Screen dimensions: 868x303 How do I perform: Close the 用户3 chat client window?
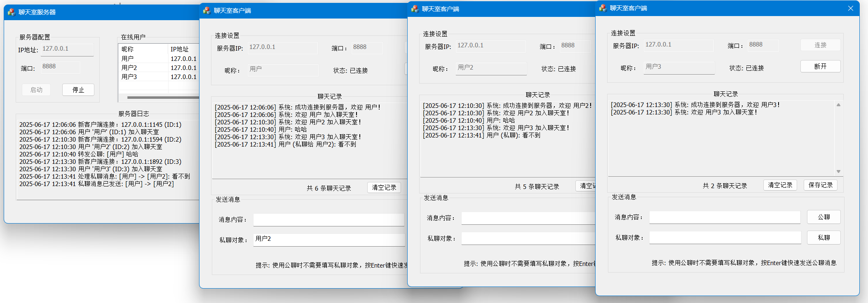pos(850,8)
